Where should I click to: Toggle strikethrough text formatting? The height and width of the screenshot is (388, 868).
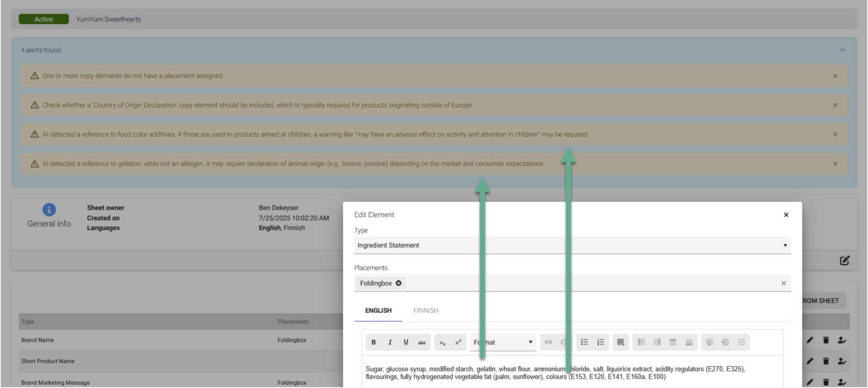(x=422, y=342)
